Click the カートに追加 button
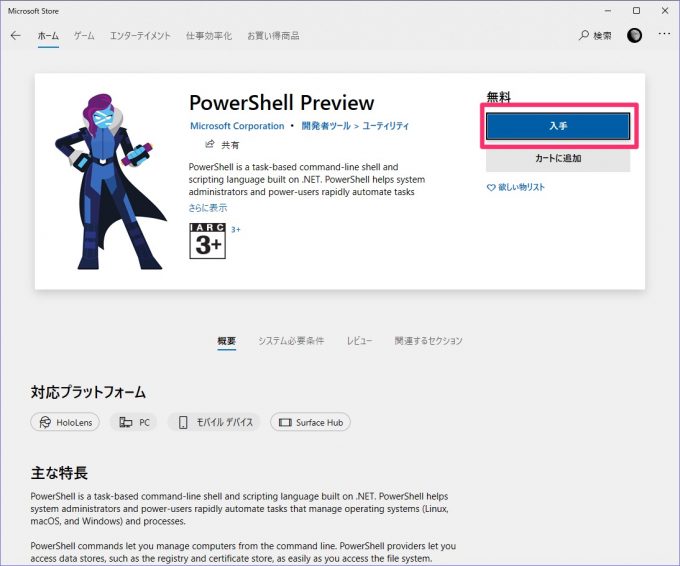680x566 pixels. point(558,158)
